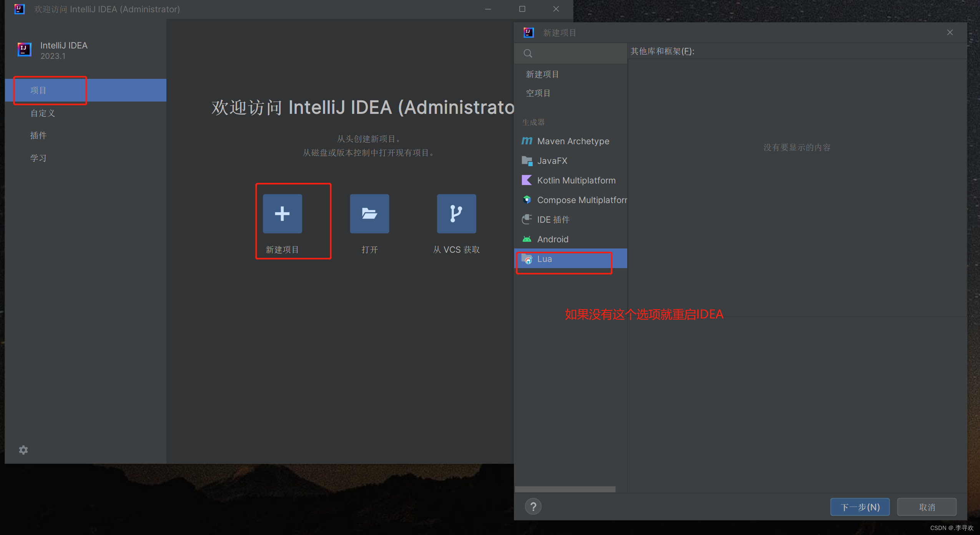The height and width of the screenshot is (535, 980).
Task: Select Compose Multiplatform generator
Action: click(x=581, y=200)
